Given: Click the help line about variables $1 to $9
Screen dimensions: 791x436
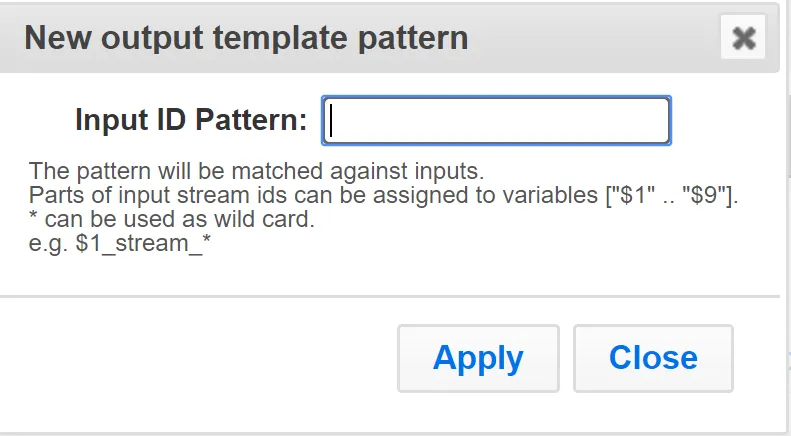Looking at the screenshot, I should click(x=383, y=195).
